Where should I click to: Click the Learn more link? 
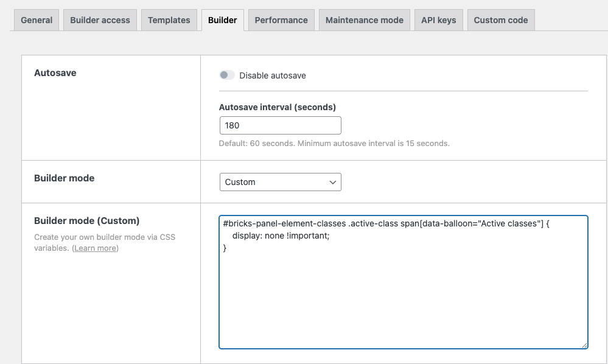pos(96,248)
